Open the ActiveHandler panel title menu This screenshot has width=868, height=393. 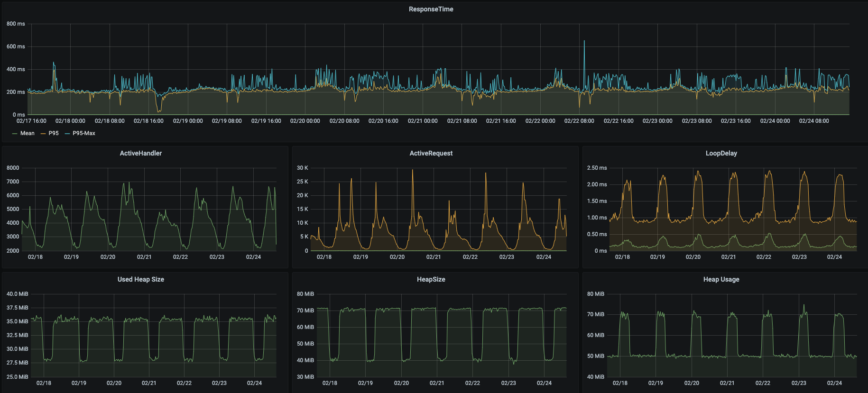pyautogui.click(x=141, y=153)
